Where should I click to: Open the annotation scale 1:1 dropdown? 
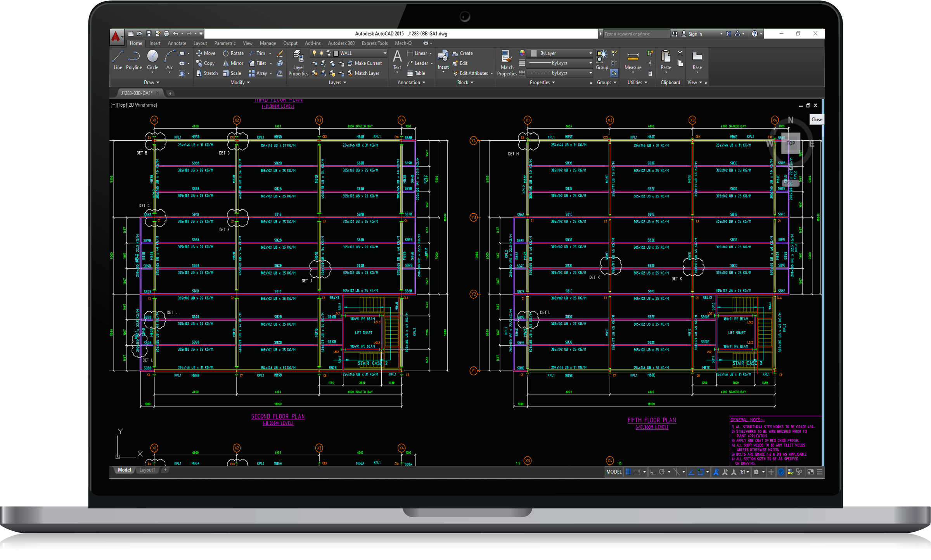(744, 472)
